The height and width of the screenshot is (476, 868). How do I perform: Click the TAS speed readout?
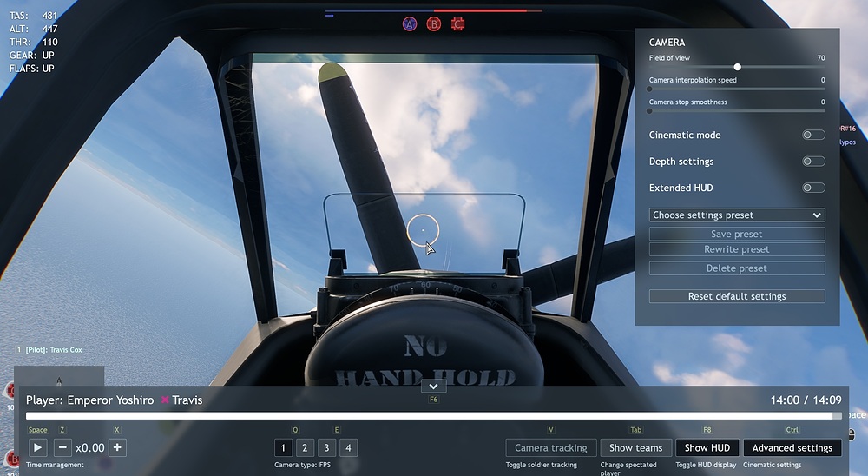point(33,16)
